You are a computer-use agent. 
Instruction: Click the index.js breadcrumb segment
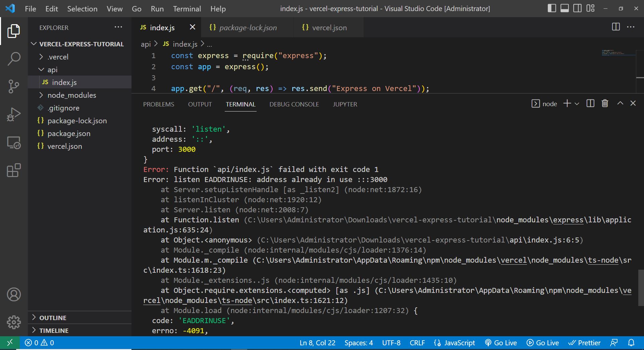tap(180, 44)
